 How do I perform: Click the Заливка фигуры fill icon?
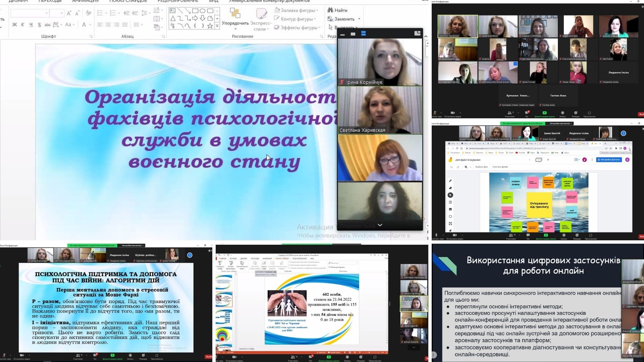278,10
